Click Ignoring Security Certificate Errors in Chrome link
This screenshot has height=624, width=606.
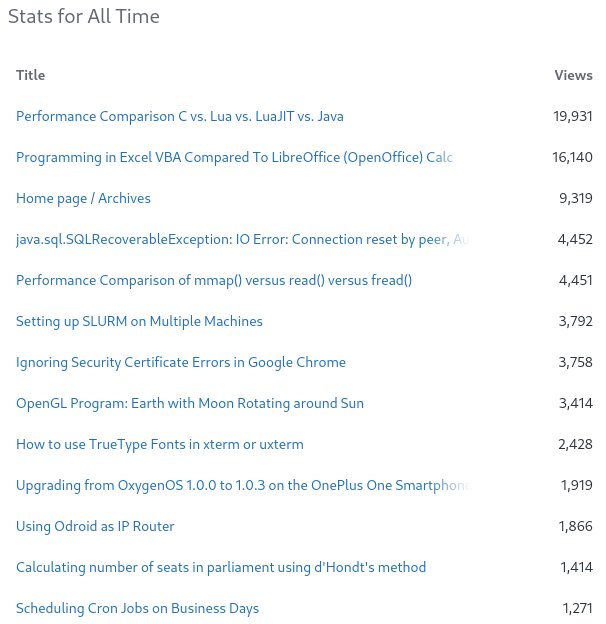(181, 362)
